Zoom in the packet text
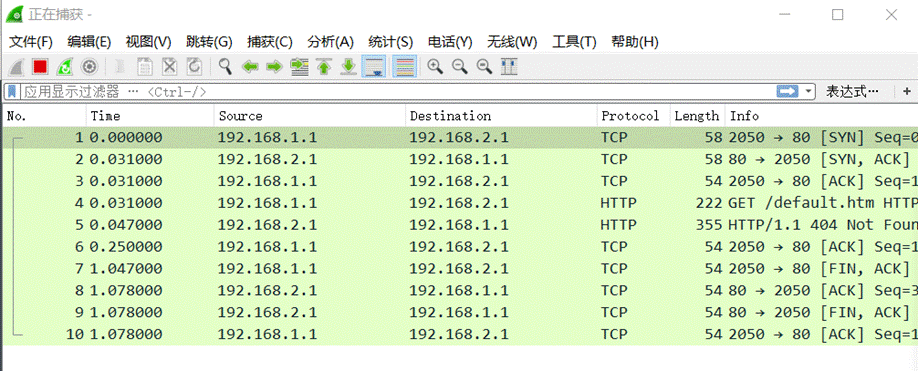 pyautogui.click(x=435, y=67)
